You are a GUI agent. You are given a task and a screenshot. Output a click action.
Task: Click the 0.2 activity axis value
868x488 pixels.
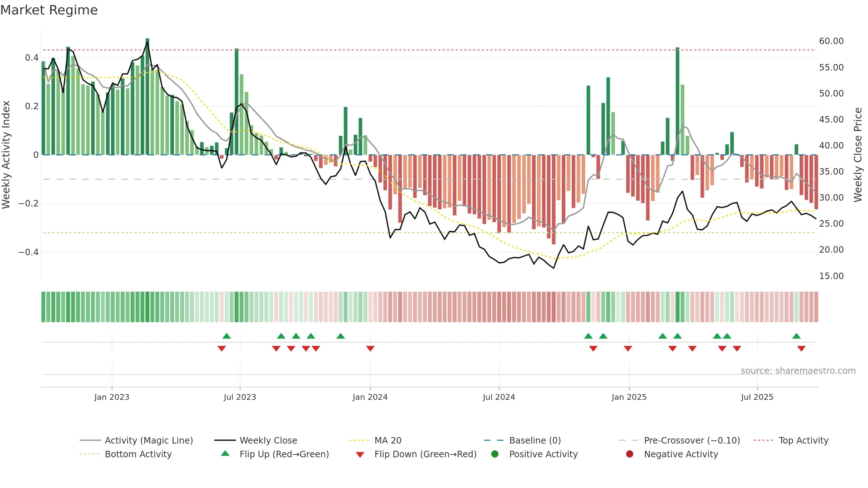click(32, 106)
